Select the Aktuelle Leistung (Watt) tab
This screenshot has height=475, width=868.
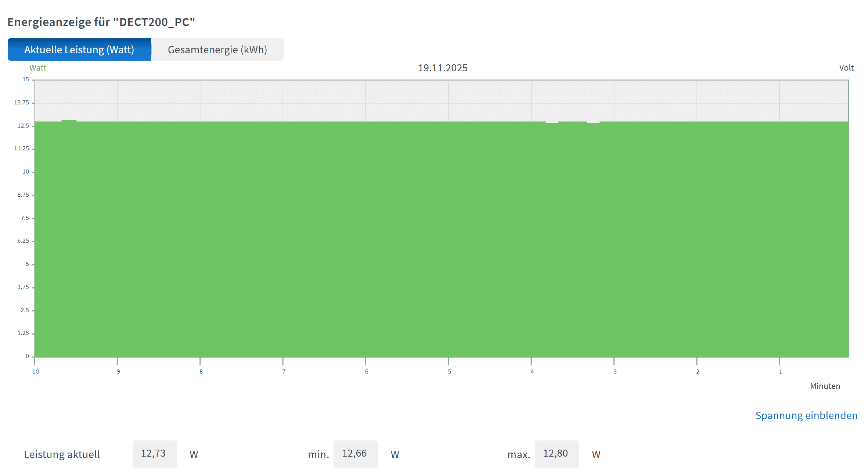(x=79, y=50)
